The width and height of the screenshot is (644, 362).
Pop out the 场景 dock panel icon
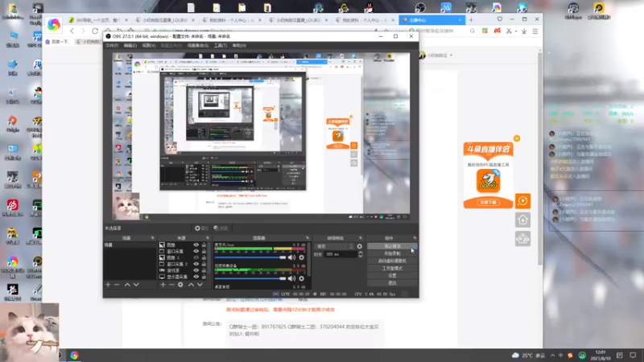click(152, 238)
